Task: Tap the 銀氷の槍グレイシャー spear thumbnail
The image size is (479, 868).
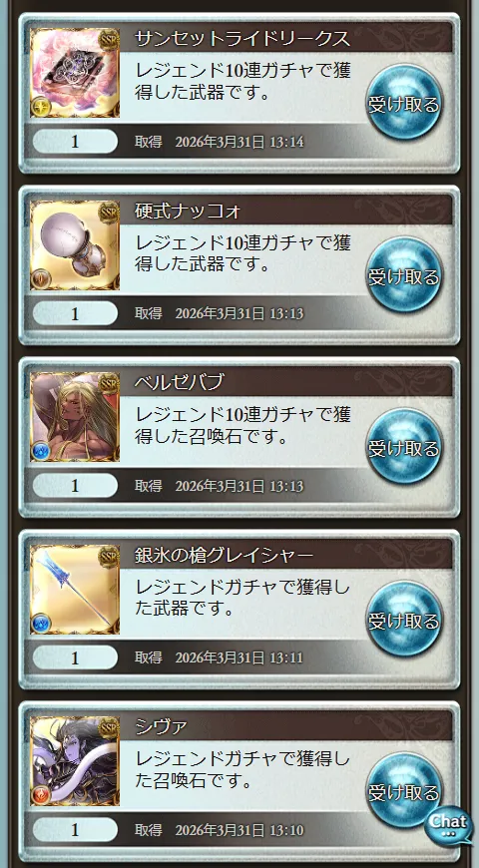Action: tap(75, 590)
